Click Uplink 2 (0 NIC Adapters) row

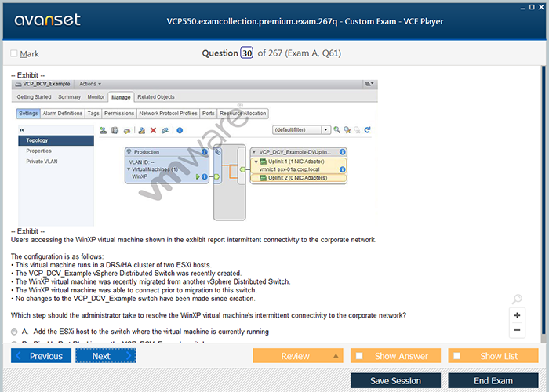(299, 178)
